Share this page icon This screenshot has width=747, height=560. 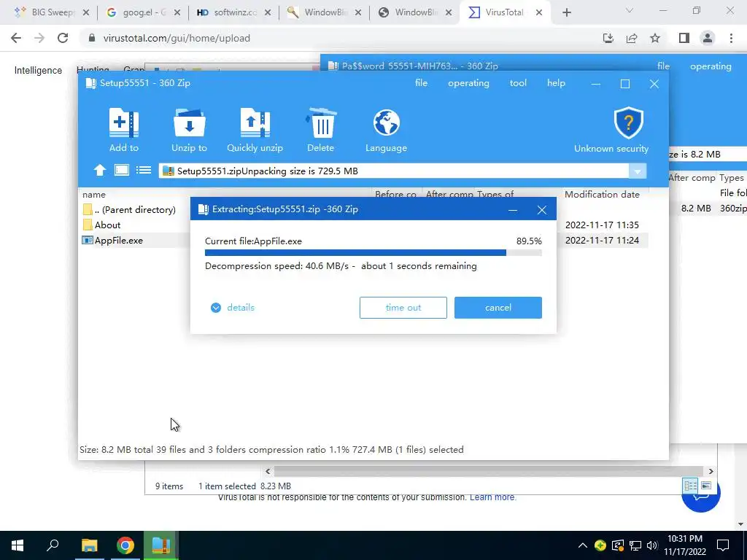[x=632, y=38]
